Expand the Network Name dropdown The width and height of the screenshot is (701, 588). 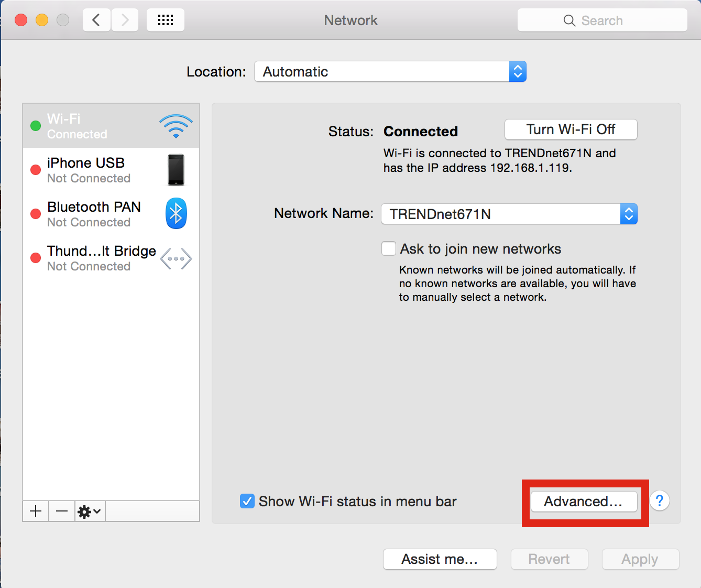[x=509, y=214]
